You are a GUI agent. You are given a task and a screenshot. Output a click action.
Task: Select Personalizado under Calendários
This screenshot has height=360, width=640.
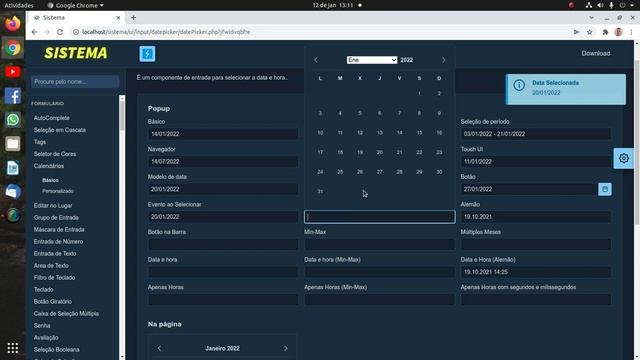[x=58, y=191]
